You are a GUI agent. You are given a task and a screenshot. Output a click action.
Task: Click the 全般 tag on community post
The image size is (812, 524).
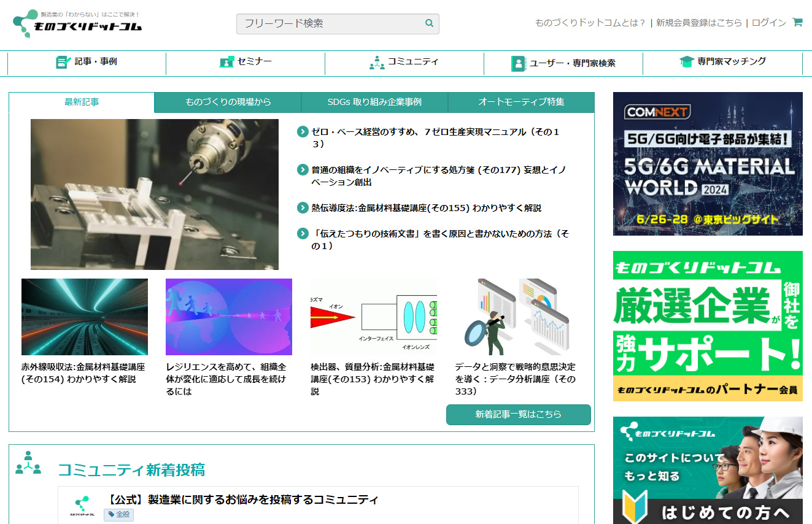(119, 514)
